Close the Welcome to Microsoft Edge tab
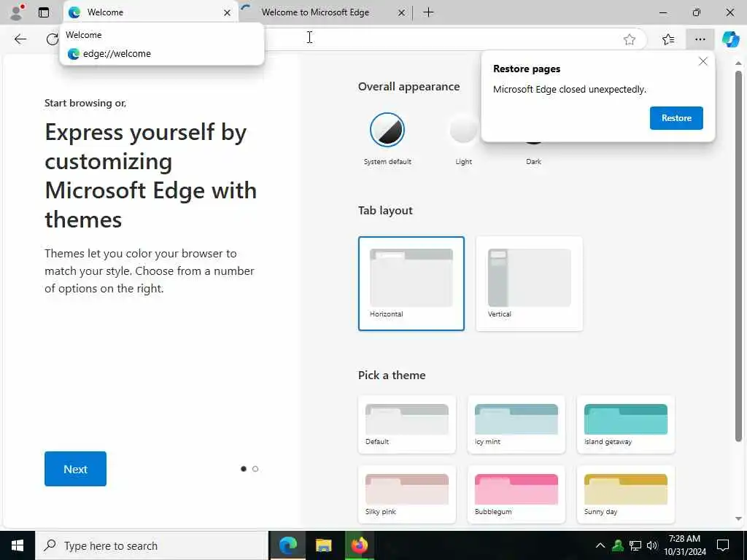This screenshot has height=560, width=747. [x=402, y=13]
